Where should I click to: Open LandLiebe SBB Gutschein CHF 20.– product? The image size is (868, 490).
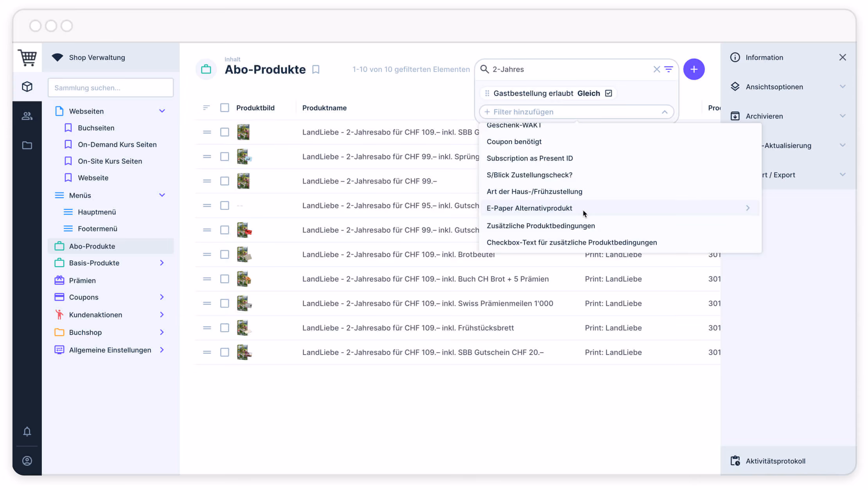coord(423,352)
